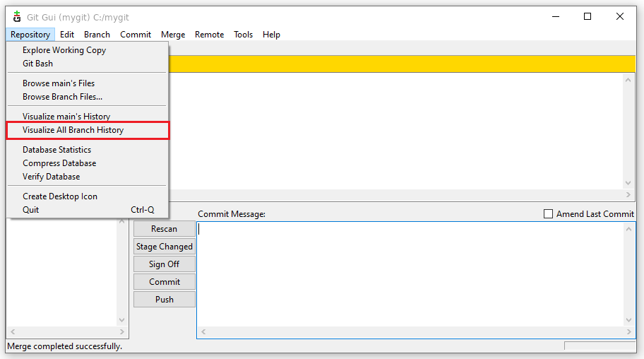Click right arrow of commit message horizontal scrollbar

pos(628,332)
